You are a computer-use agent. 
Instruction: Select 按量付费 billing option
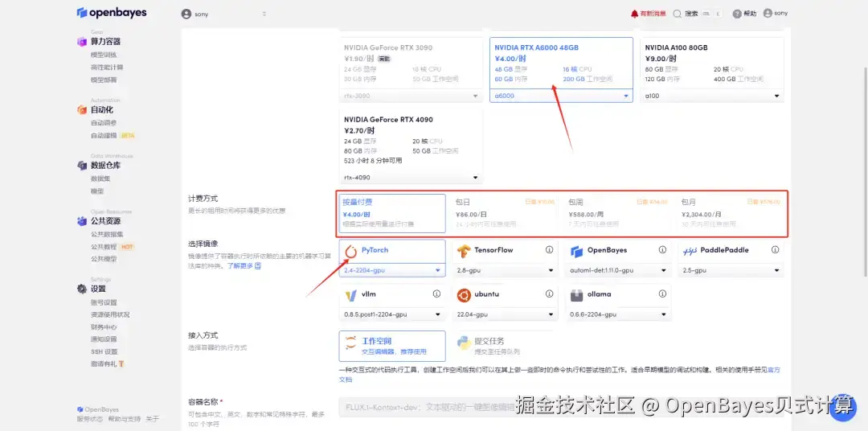coord(392,213)
